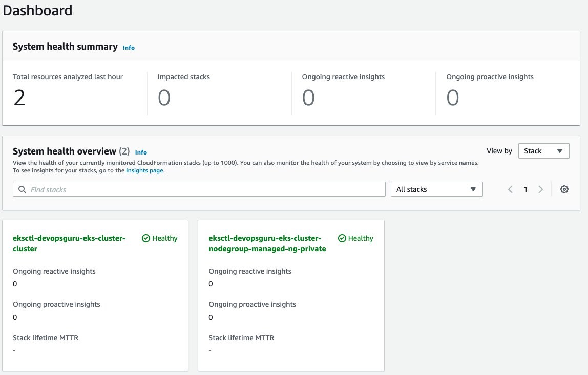Click Stack lifetime MTTR label on eks-cluster-cluster card
The width and height of the screenshot is (588, 375).
pos(46,338)
